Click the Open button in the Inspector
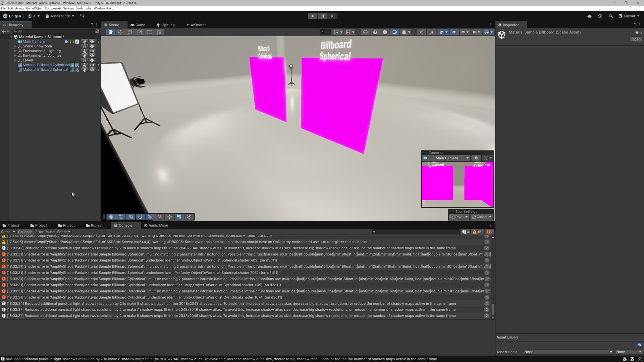This screenshot has height=362, width=644. click(x=636, y=39)
